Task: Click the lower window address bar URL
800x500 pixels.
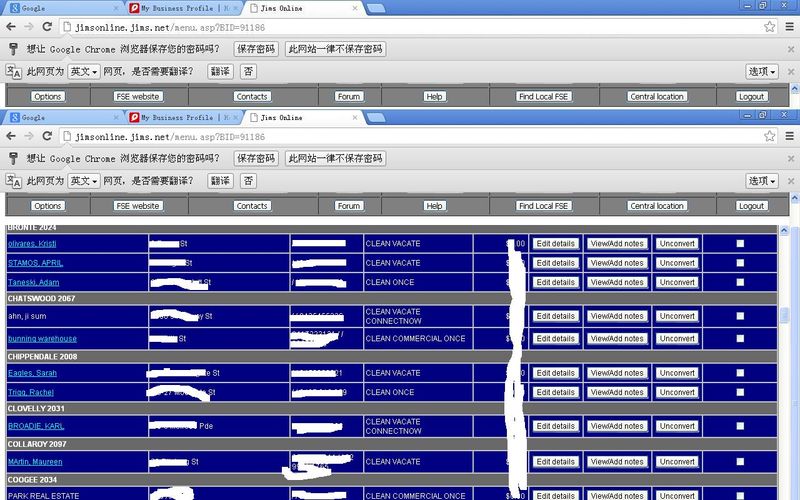Action: tap(170, 137)
